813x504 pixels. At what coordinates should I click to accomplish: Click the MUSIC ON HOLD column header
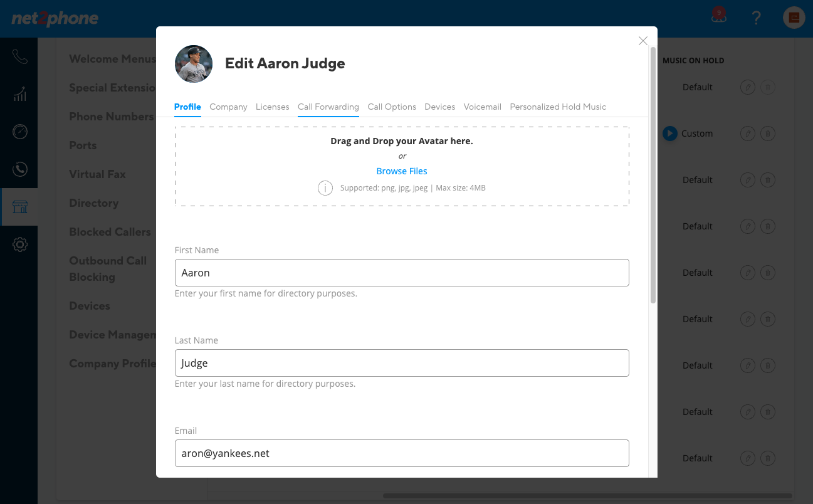pos(693,61)
